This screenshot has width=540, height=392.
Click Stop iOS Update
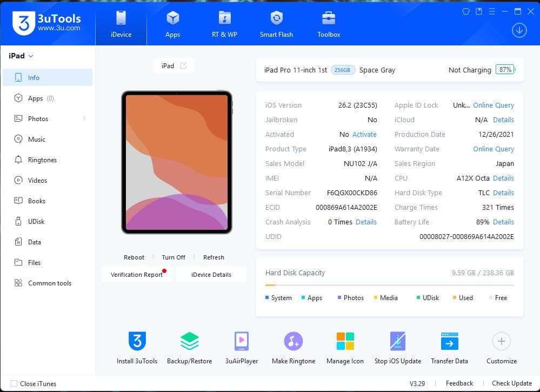398,346
